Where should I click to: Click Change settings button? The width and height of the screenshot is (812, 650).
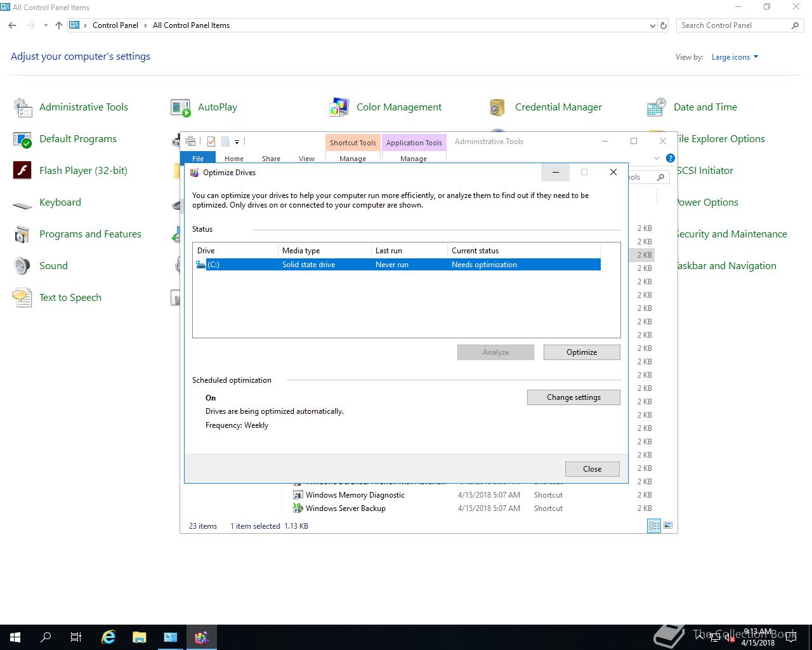coord(573,397)
